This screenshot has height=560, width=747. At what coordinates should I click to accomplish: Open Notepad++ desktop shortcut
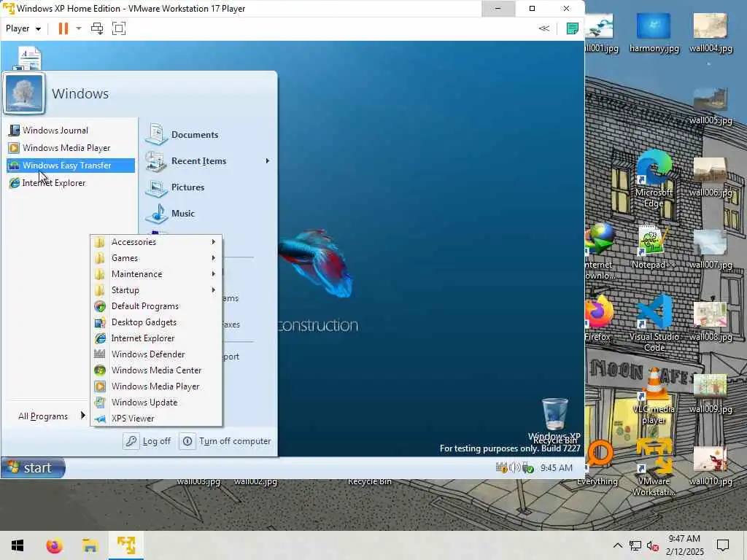pyautogui.click(x=654, y=248)
